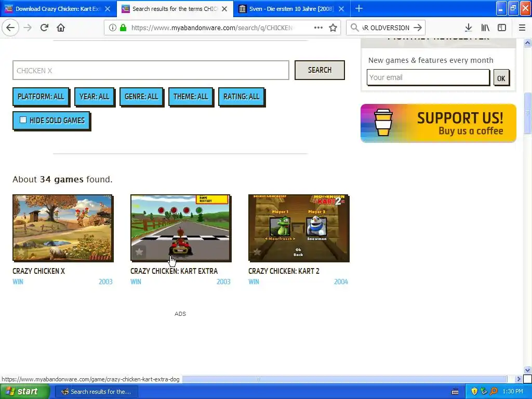Favorite star on Crazy Chicken: Kart 2 thumbnail
532x399 pixels.
[x=257, y=252]
